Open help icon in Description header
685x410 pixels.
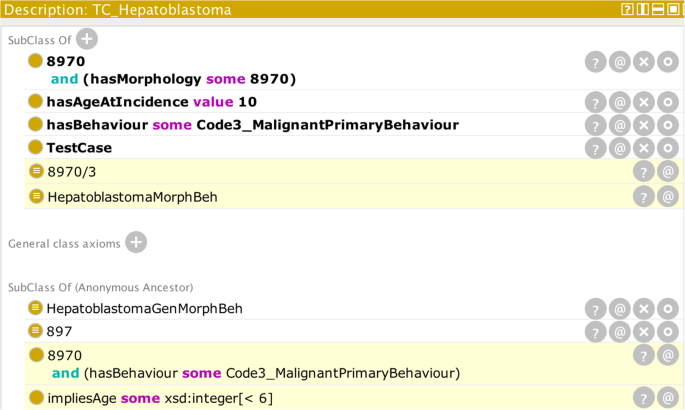pos(627,9)
